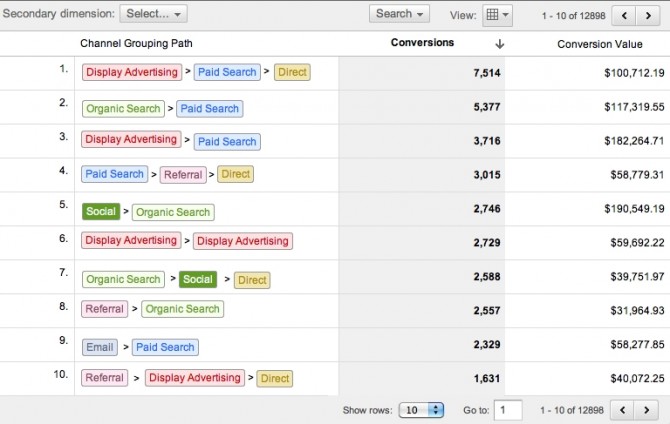Open Secondary dimension Select dropdown
Image resolution: width=670 pixels, height=424 pixels.
(x=153, y=14)
